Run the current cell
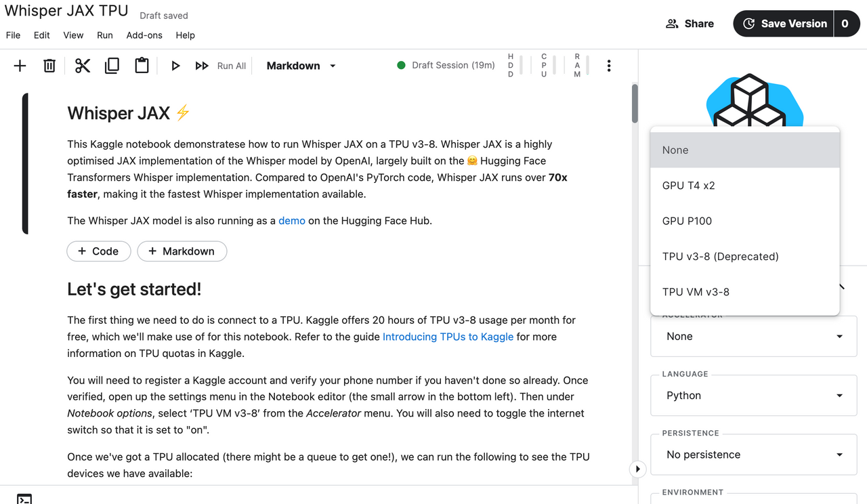 (175, 66)
